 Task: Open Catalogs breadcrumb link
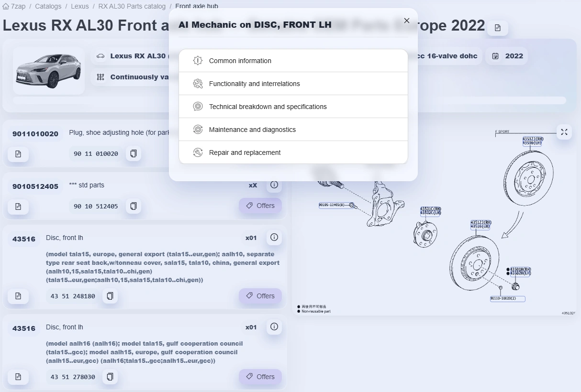pos(48,6)
